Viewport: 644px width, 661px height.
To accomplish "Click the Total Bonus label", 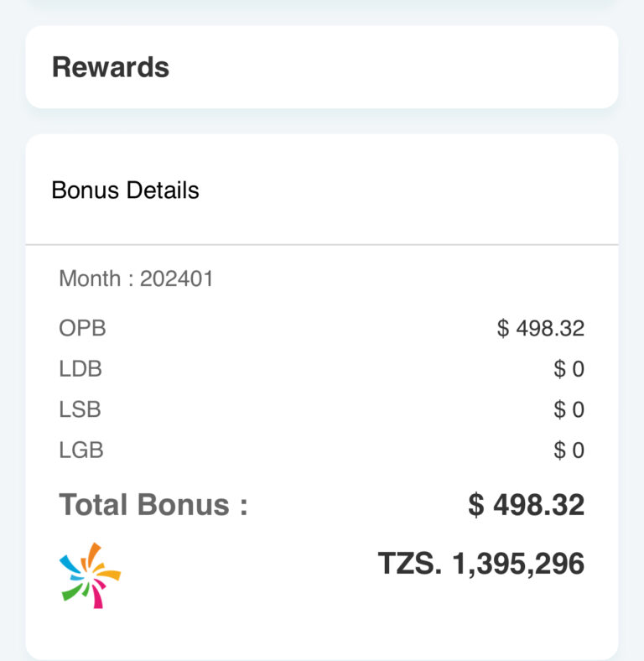I will (153, 505).
